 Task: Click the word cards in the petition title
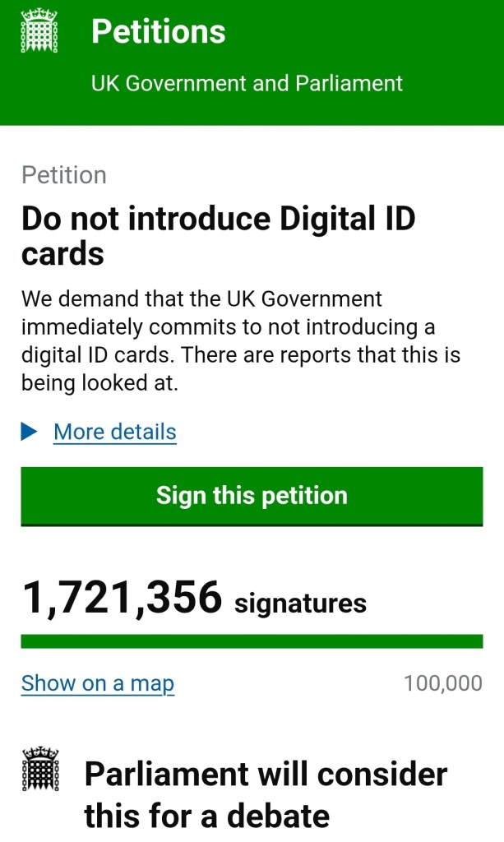coord(62,254)
